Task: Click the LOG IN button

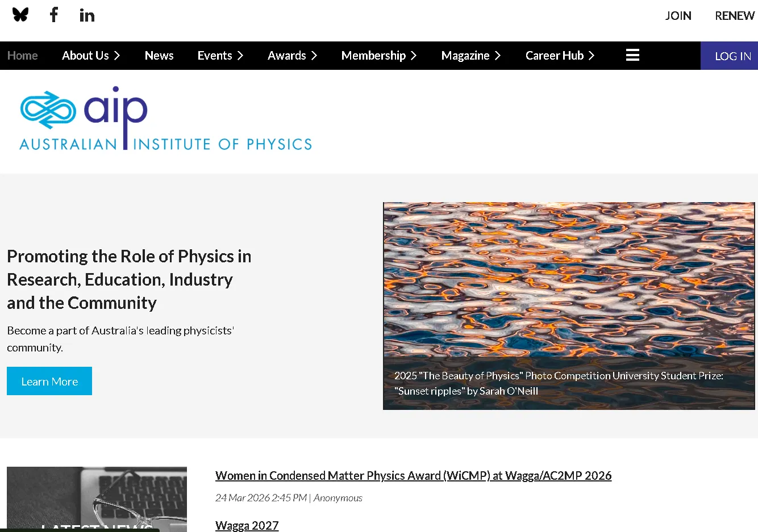Action: [732, 55]
